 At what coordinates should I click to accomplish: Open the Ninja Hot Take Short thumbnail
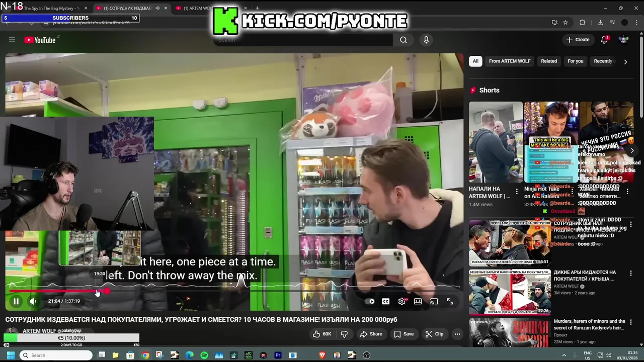[551, 142]
